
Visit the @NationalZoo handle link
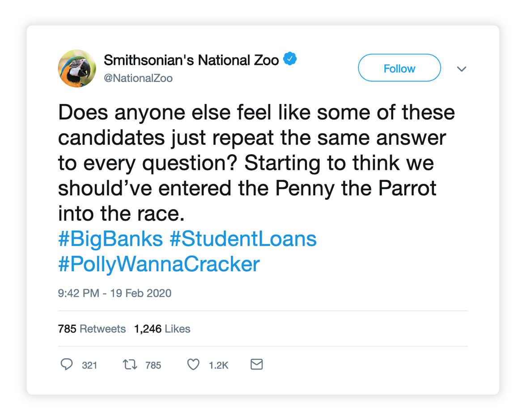pyautogui.click(x=138, y=78)
